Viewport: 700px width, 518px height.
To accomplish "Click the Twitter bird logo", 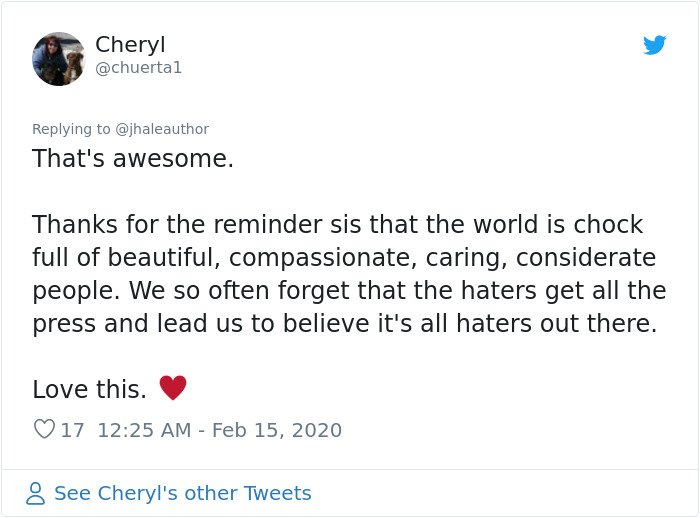I will (655, 45).
